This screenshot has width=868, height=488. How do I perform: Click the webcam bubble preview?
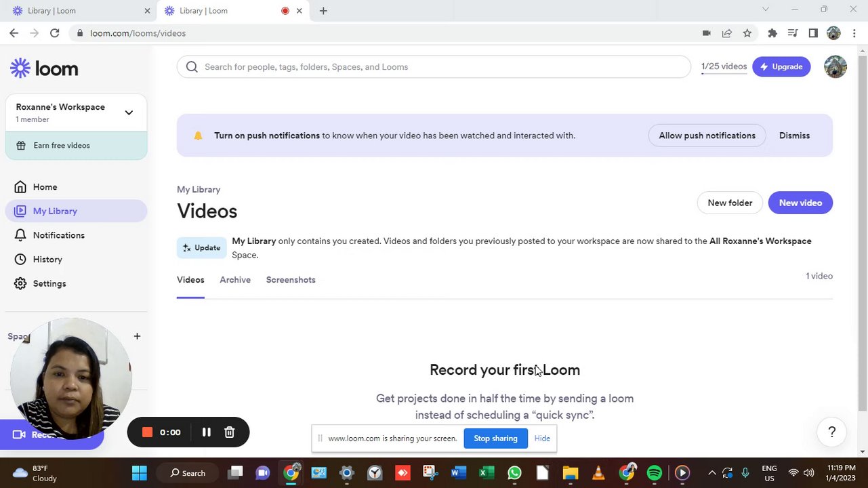[x=71, y=380]
